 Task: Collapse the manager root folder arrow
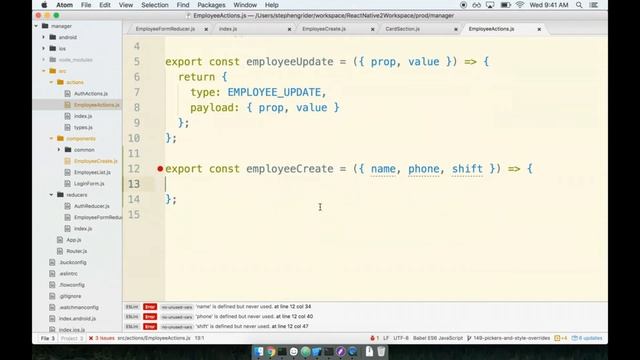[x=36, y=26]
